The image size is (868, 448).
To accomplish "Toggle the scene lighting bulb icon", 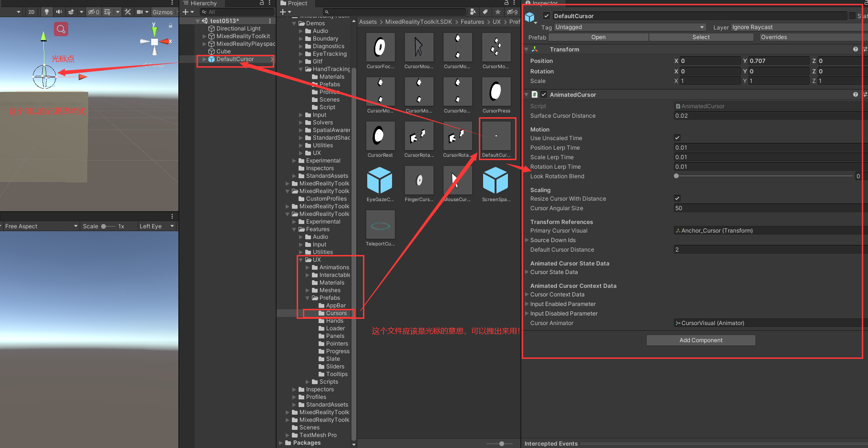I will 46,12.
